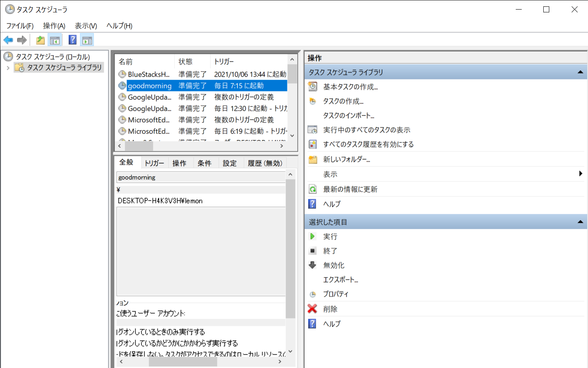Display all running tasks

click(368, 129)
